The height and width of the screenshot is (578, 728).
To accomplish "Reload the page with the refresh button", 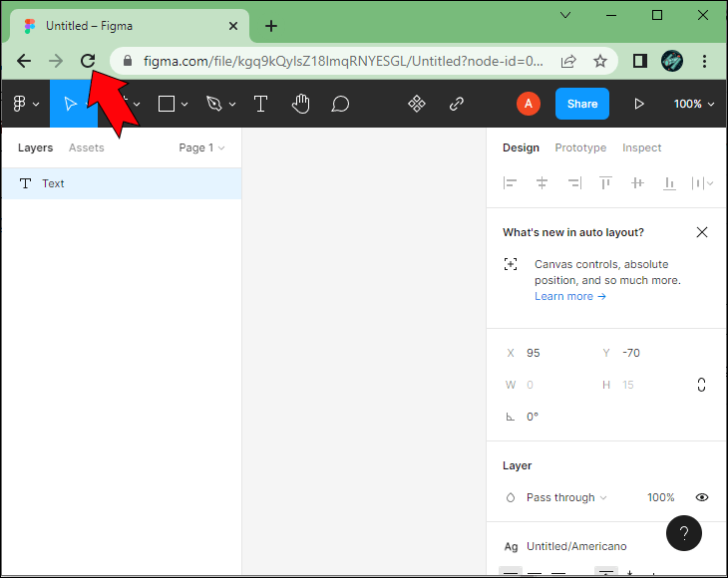I will click(x=88, y=61).
